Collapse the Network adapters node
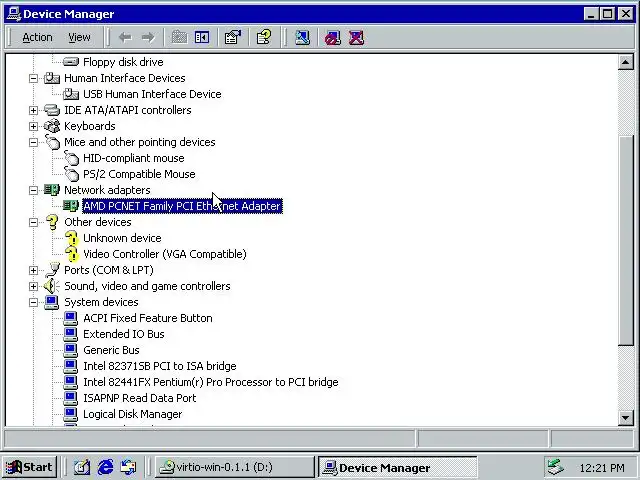 pyautogui.click(x=33, y=190)
